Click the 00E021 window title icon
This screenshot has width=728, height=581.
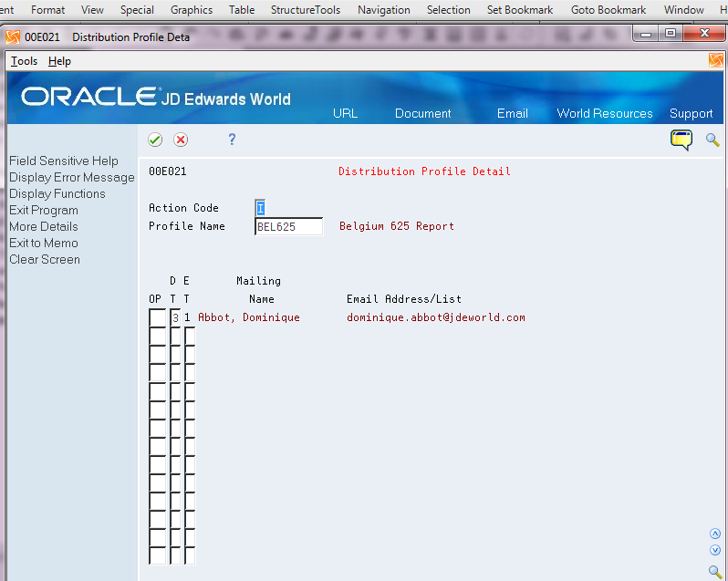pos(13,37)
